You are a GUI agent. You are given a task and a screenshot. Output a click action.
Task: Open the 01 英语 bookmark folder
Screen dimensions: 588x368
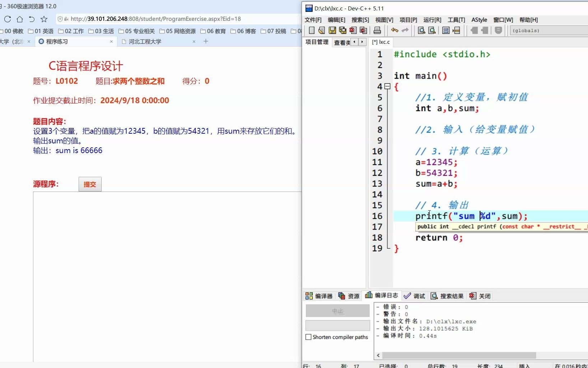[41, 31]
